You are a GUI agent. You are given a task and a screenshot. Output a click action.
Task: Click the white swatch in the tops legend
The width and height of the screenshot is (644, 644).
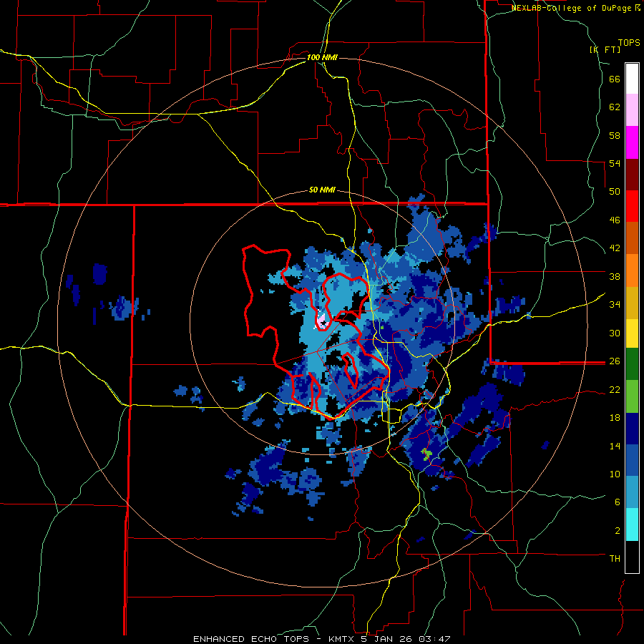pyautogui.click(x=632, y=79)
